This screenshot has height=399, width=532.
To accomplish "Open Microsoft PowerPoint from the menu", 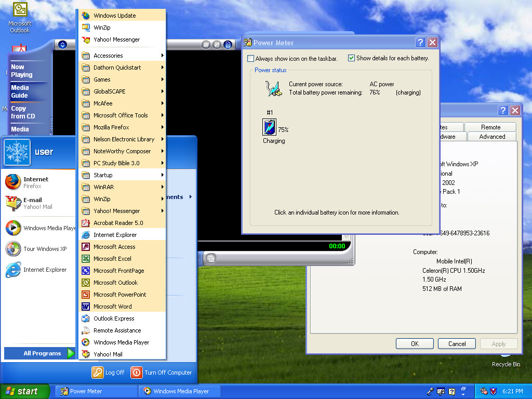I will coord(123,295).
